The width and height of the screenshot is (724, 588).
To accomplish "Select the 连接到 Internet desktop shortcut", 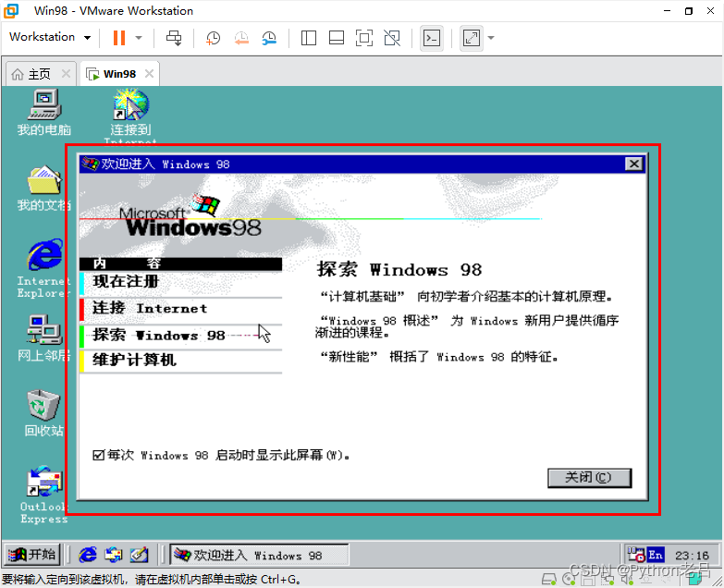I will 130,116.
